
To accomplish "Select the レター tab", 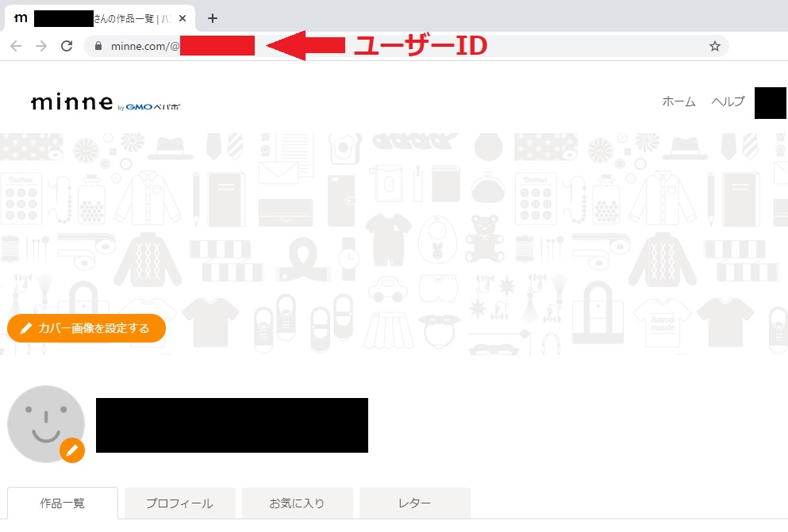I will point(413,503).
